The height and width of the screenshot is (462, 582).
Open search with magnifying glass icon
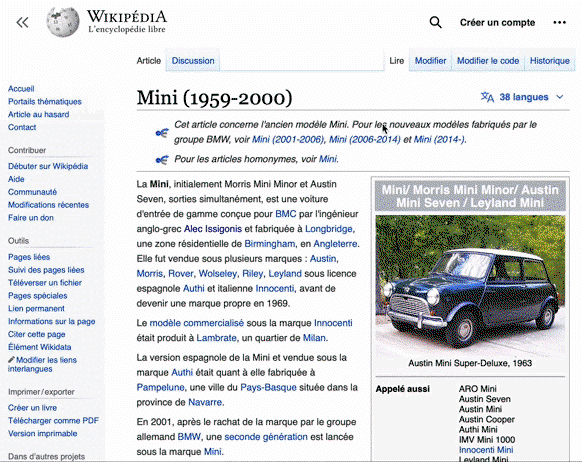pos(435,23)
